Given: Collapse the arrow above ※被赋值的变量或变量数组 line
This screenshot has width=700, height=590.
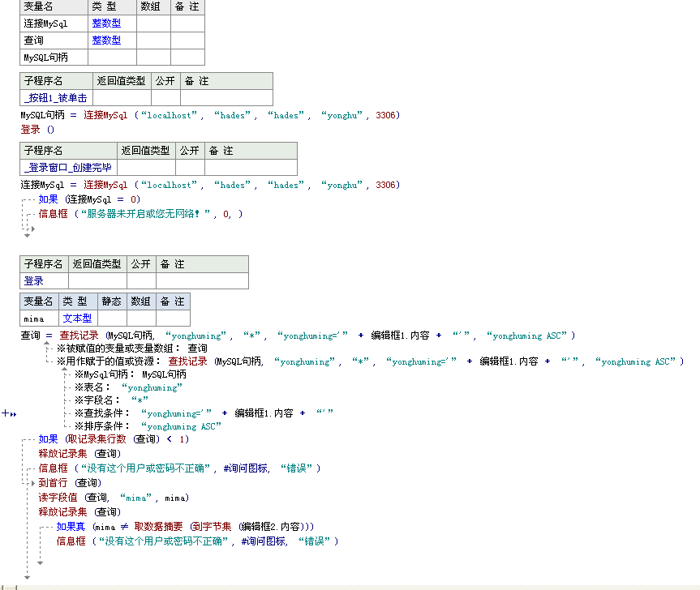Looking at the screenshot, I should (46, 343).
